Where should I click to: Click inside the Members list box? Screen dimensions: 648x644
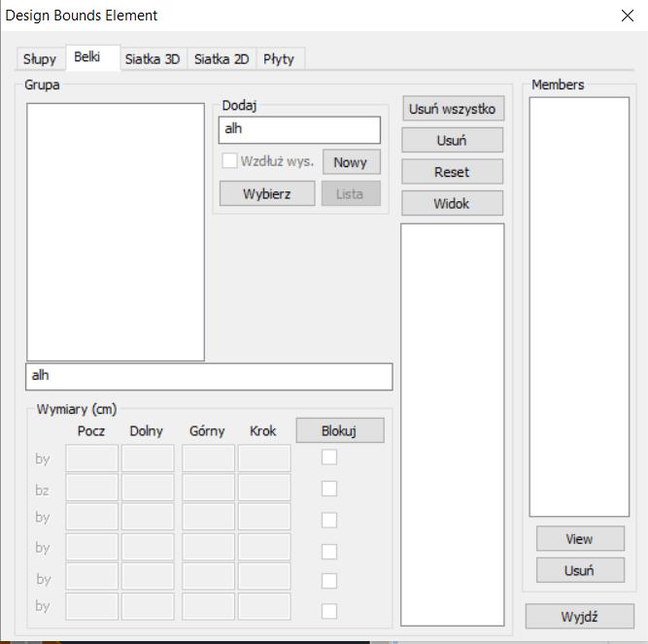click(579, 307)
